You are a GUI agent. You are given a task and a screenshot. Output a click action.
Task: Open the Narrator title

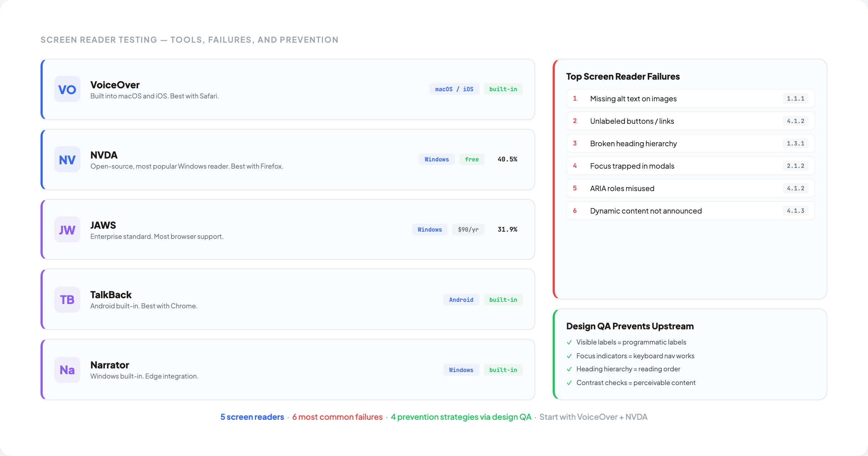(110, 365)
